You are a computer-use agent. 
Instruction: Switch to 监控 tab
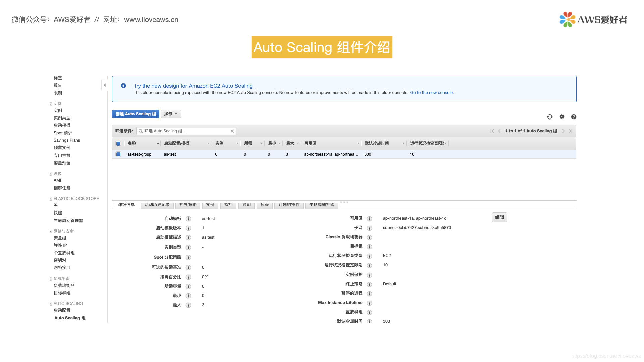228,205
